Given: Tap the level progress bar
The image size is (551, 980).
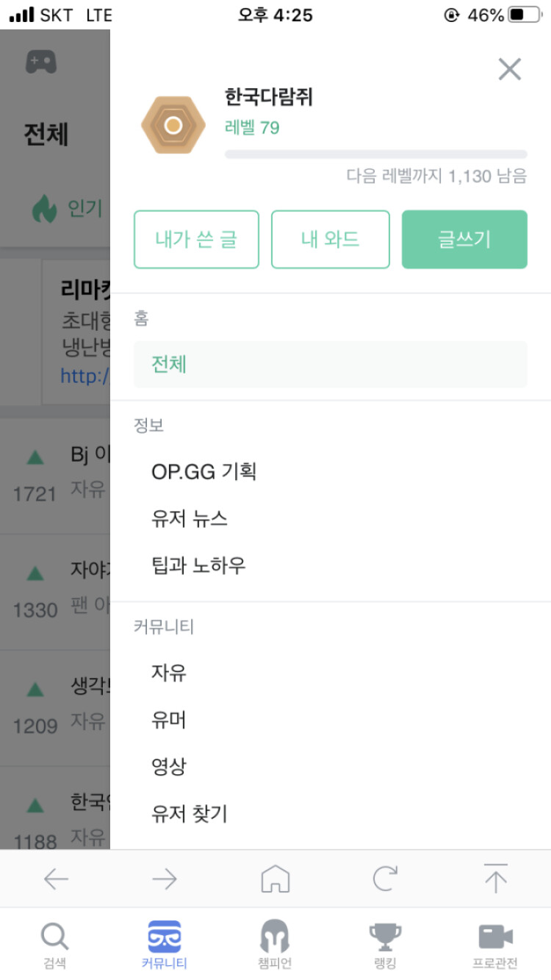Looking at the screenshot, I should coord(376,154).
